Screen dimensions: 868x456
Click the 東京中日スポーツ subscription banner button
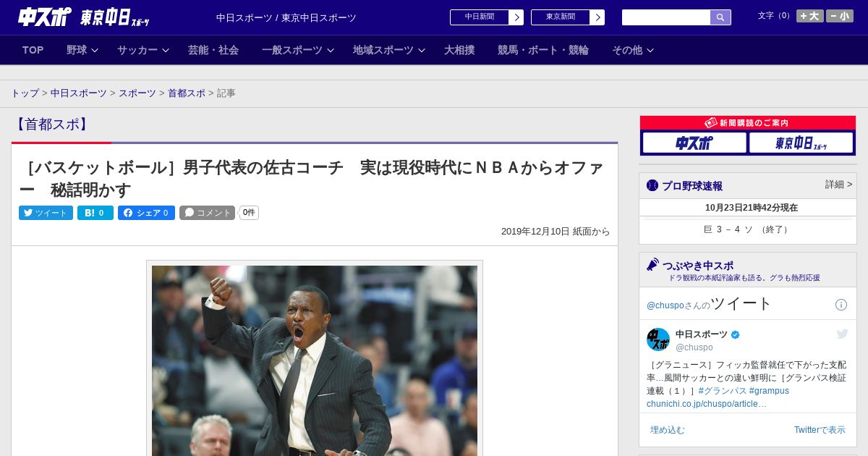801,143
